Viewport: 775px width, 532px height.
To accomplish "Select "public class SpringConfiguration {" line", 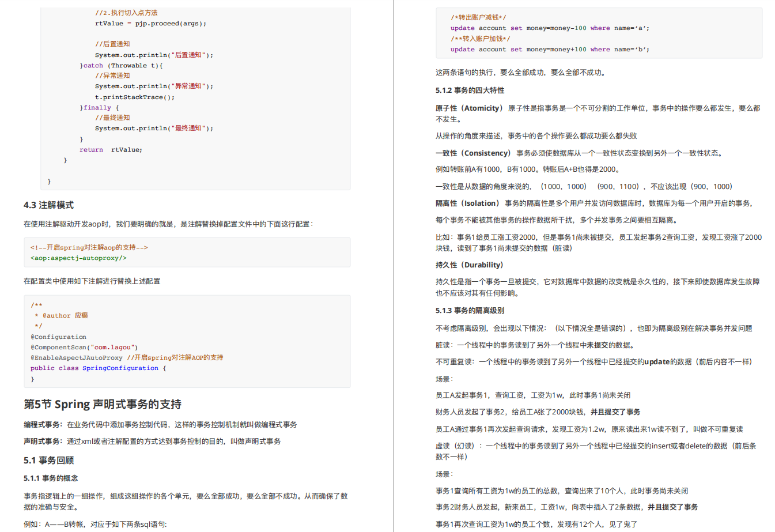I will [98, 368].
